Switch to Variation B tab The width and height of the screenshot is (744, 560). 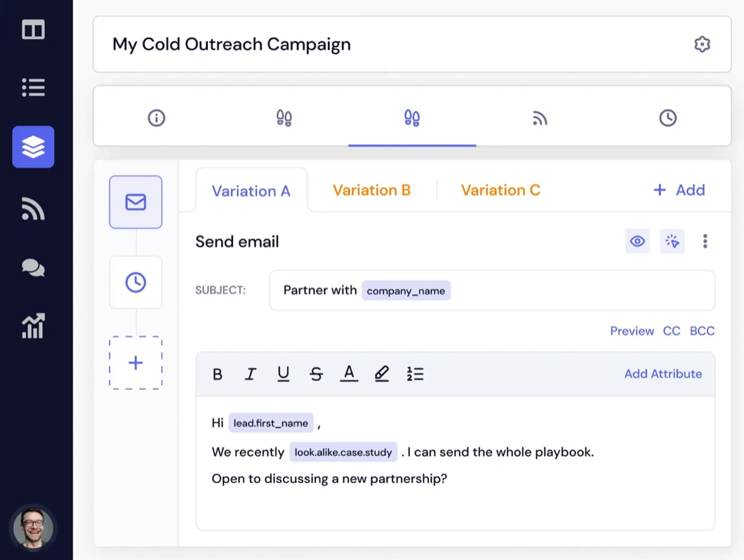[371, 189]
